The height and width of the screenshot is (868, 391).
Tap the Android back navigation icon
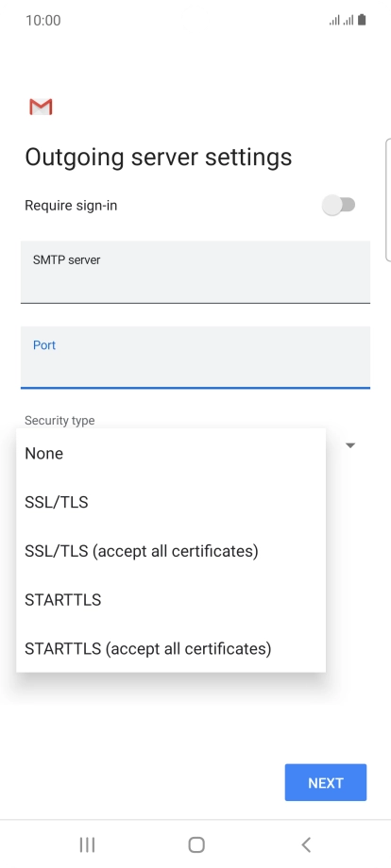pyautogui.click(x=306, y=844)
